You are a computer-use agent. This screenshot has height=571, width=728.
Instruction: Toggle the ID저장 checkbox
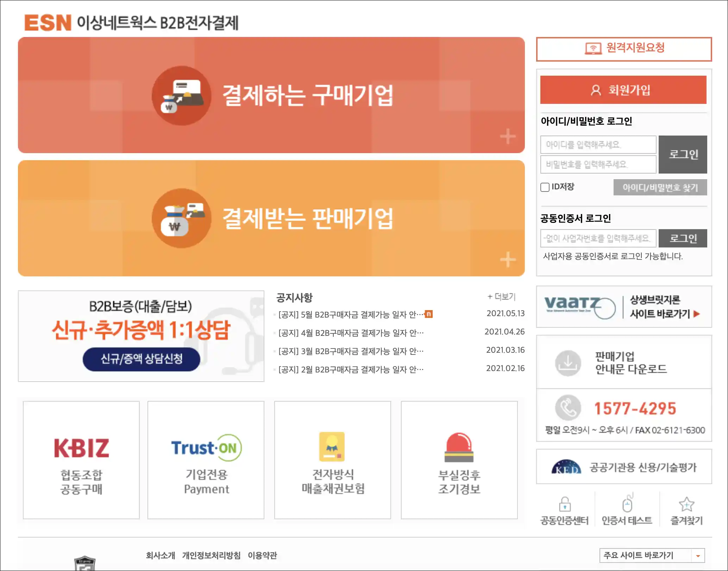point(545,187)
